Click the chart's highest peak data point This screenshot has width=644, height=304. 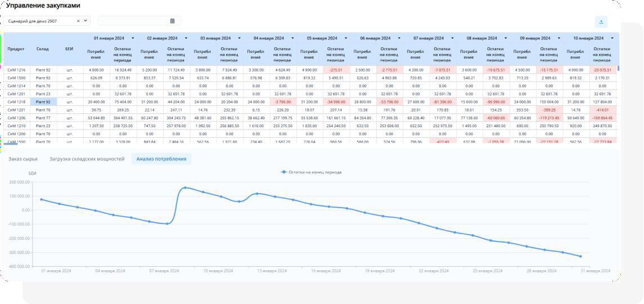click(185, 187)
